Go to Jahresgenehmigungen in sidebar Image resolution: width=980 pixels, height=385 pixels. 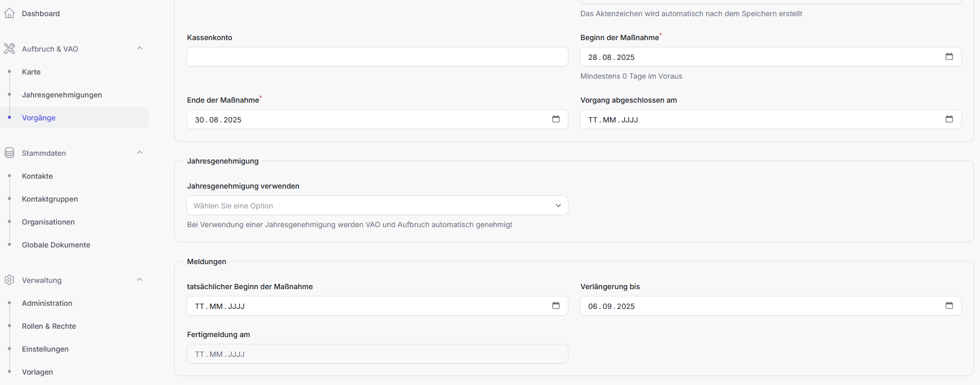[x=61, y=95]
